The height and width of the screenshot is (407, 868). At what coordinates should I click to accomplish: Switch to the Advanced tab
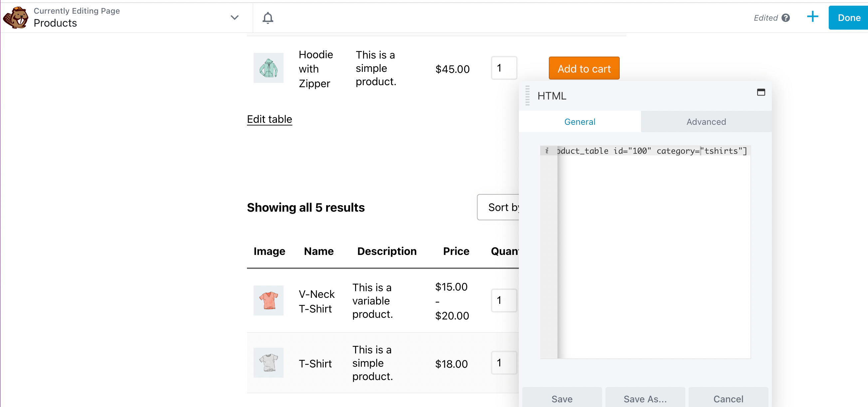[706, 121]
